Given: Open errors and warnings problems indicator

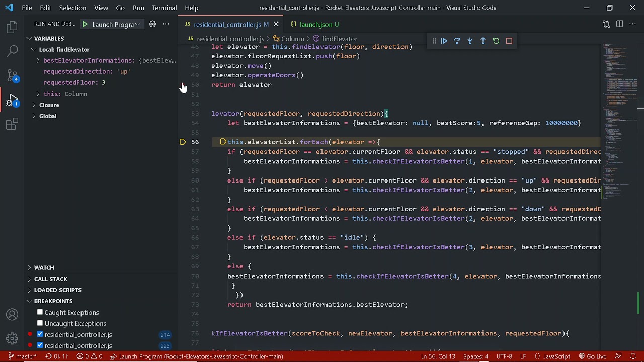Looking at the screenshot, I should tap(90, 357).
